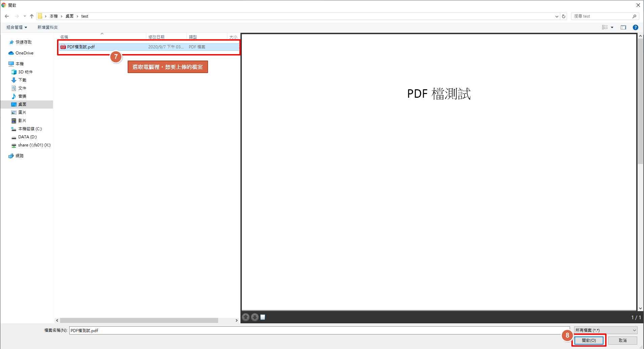This screenshot has width=644, height=349.
Task: Open the help question mark icon
Action: (635, 27)
